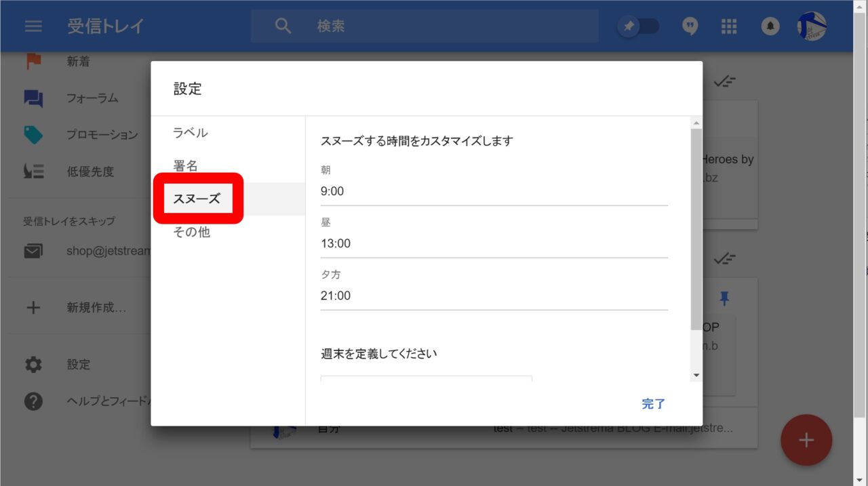Open notifications bell icon

(770, 26)
